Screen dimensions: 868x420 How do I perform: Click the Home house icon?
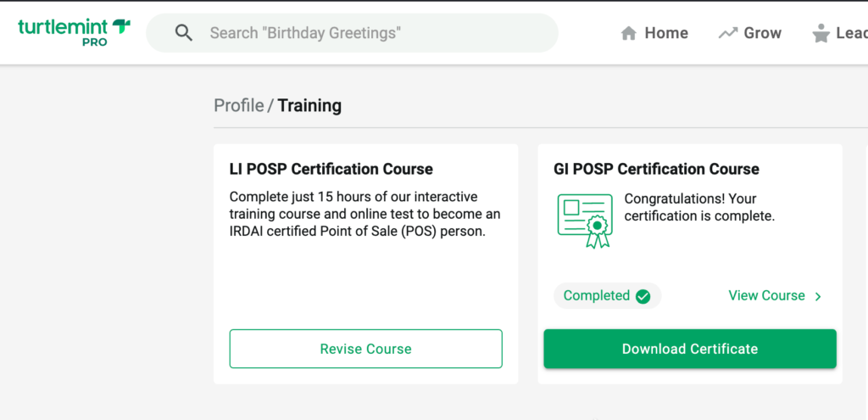tap(628, 34)
